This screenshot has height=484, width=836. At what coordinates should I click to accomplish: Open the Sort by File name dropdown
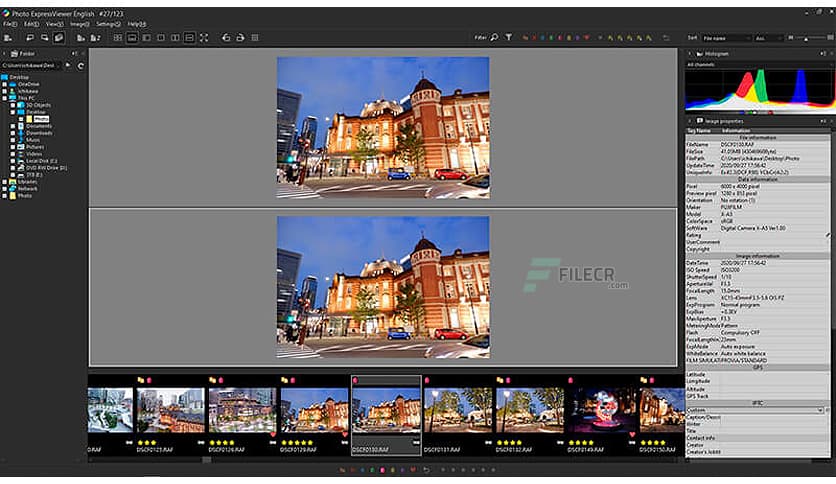coord(726,38)
